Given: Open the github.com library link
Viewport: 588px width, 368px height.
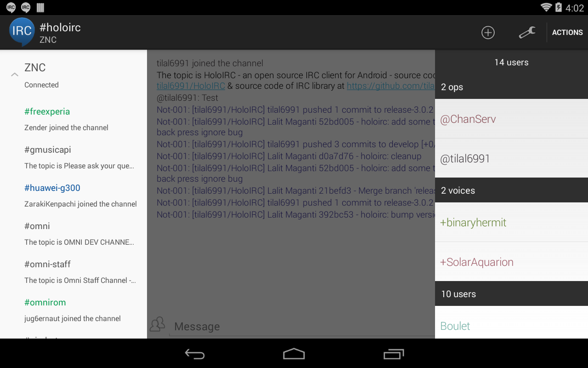Looking at the screenshot, I should 390,86.
